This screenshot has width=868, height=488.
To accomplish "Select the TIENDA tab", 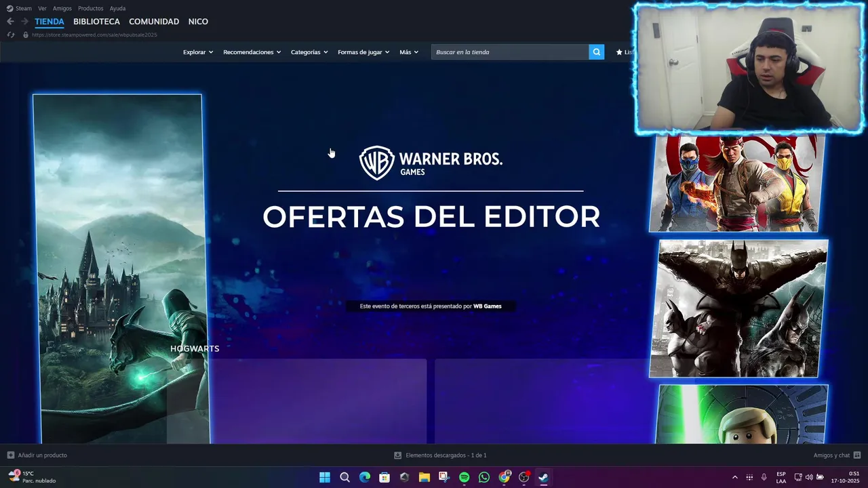I will pyautogui.click(x=50, y=22).
